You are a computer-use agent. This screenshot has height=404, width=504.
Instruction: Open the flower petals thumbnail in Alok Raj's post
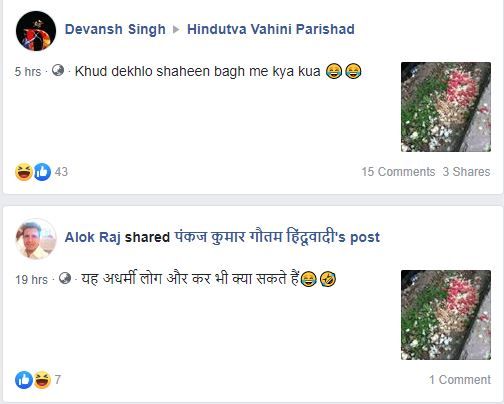tap(446, 315)
